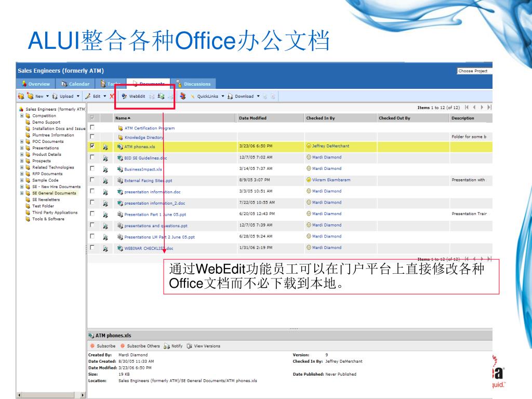
Task: Check the presentation information.doc checkbox
Action: [92, 191]
